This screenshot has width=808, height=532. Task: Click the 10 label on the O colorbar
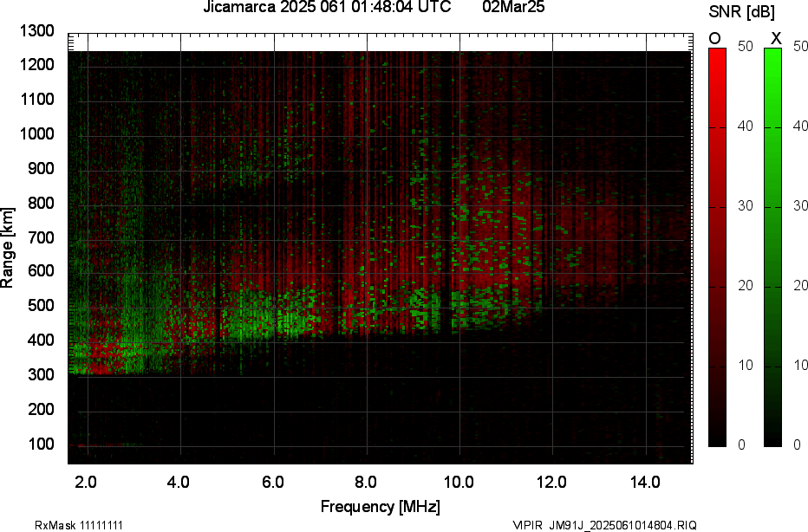(745, 365)
